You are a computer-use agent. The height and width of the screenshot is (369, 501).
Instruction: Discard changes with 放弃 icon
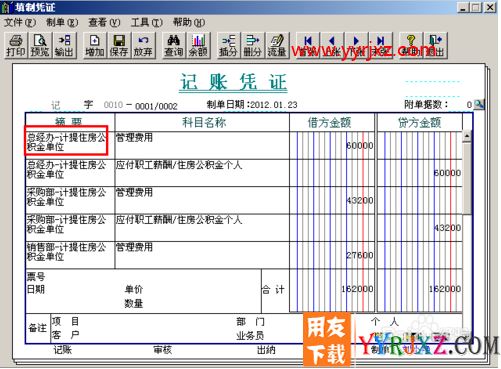click(143, 45)
